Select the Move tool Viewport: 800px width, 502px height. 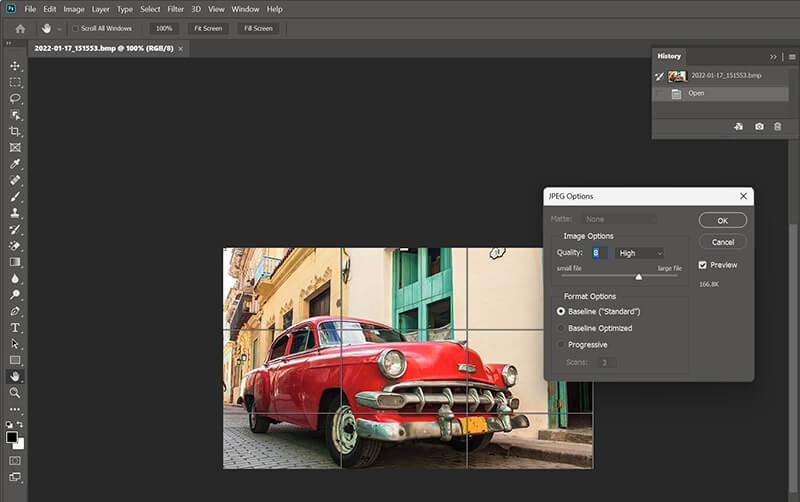click(x=15, y=66)
